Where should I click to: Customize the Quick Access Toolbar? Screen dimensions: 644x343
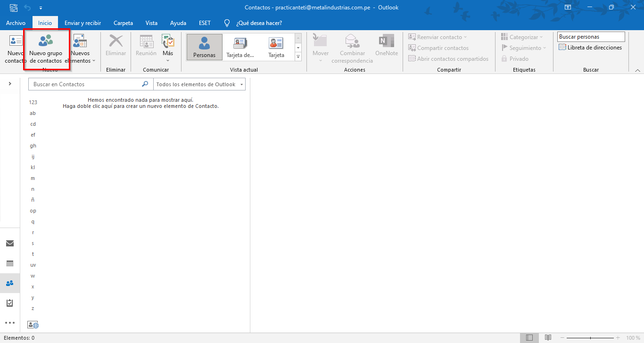click(41, 8)
